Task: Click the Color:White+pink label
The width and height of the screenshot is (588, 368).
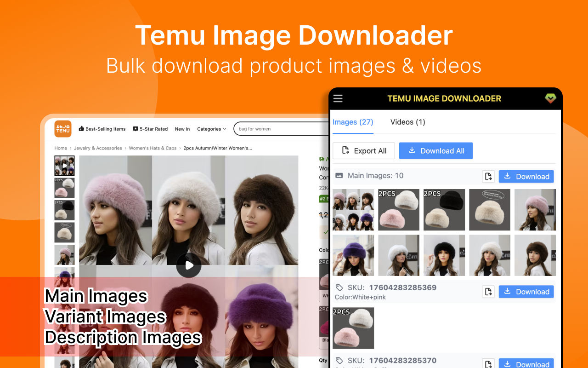Action: [360, 297]
